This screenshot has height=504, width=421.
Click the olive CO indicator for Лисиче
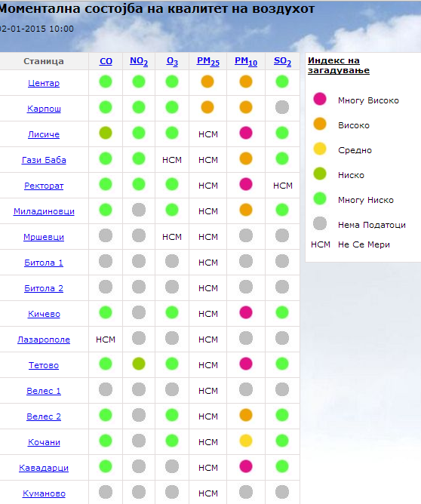click(106, 133)
